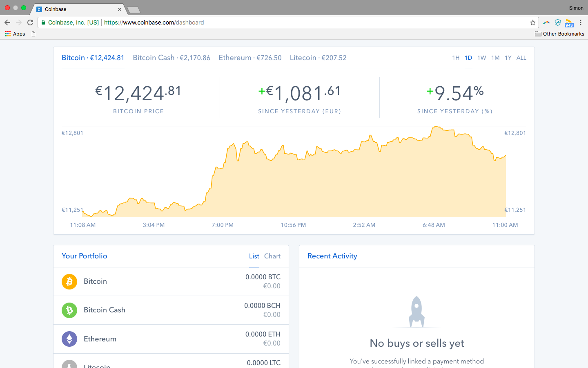Click the price chart peak near 6:48 AM
588x368 pixels.
pyautogui.click(x=436, y=127)
